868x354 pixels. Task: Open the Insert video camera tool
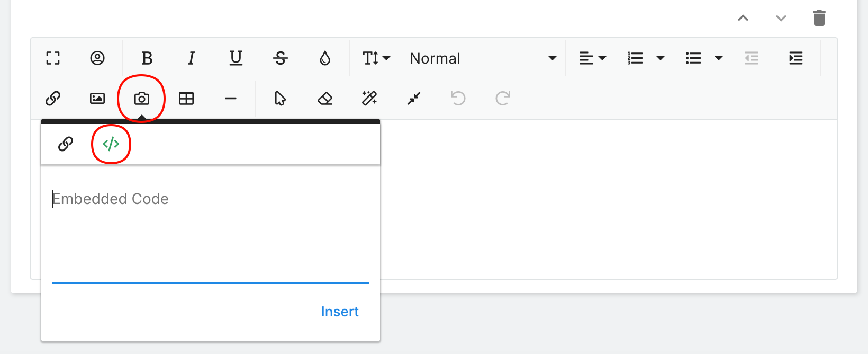click(x=142, y=99)
